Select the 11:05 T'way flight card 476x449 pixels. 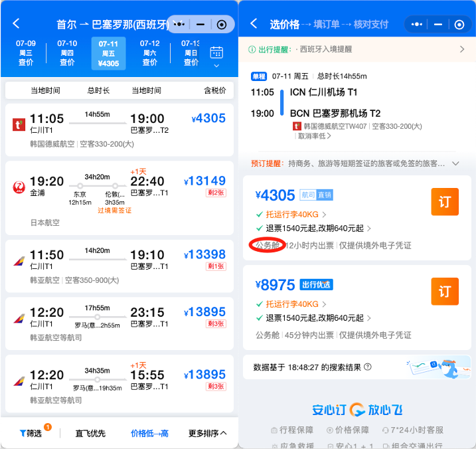click(119, 130)
